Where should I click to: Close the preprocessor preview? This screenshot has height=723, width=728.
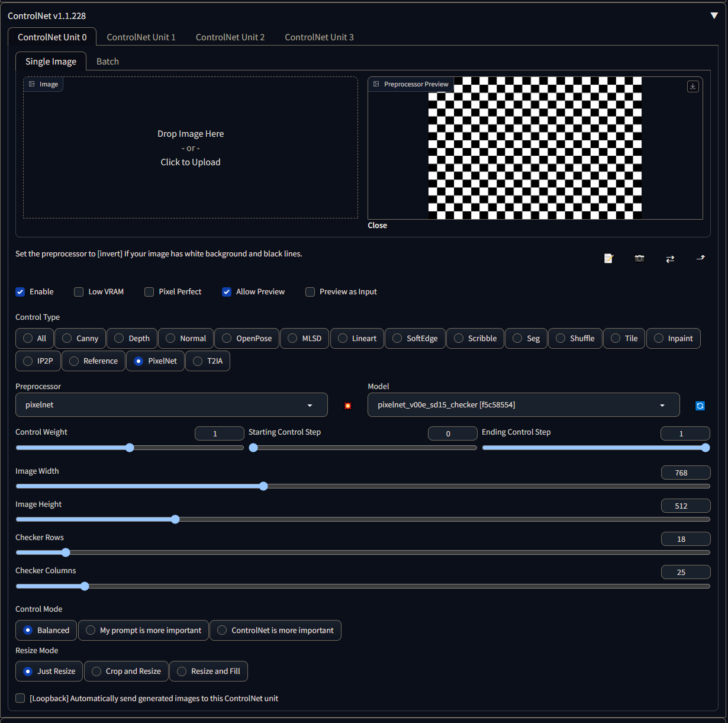(377, 226)
